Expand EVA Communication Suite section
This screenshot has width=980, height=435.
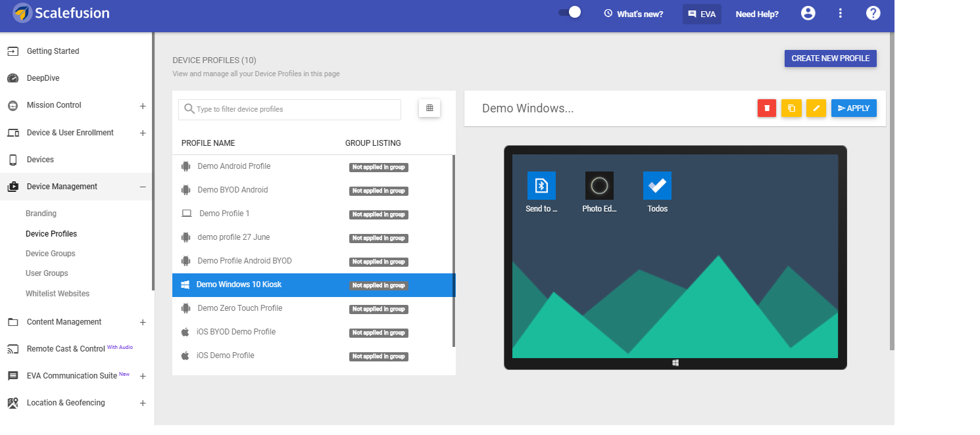point(143,377)
